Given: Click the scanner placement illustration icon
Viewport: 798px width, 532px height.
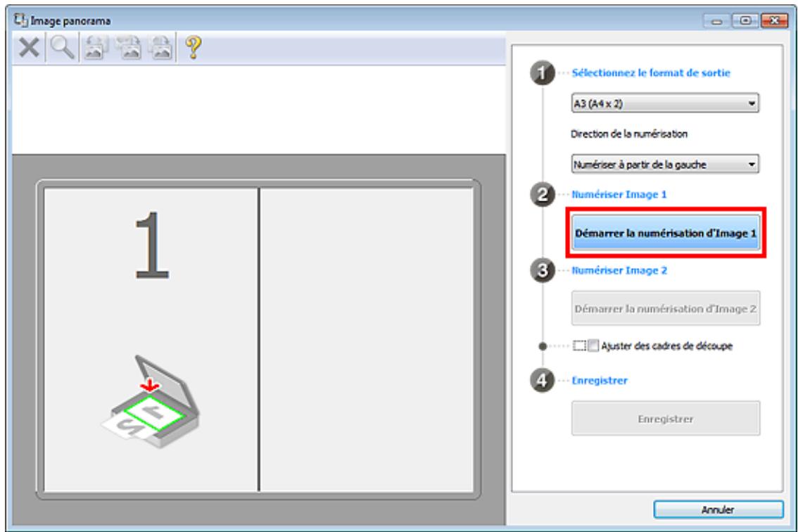Looking at the screenshot, I should (x=151, y=402).
